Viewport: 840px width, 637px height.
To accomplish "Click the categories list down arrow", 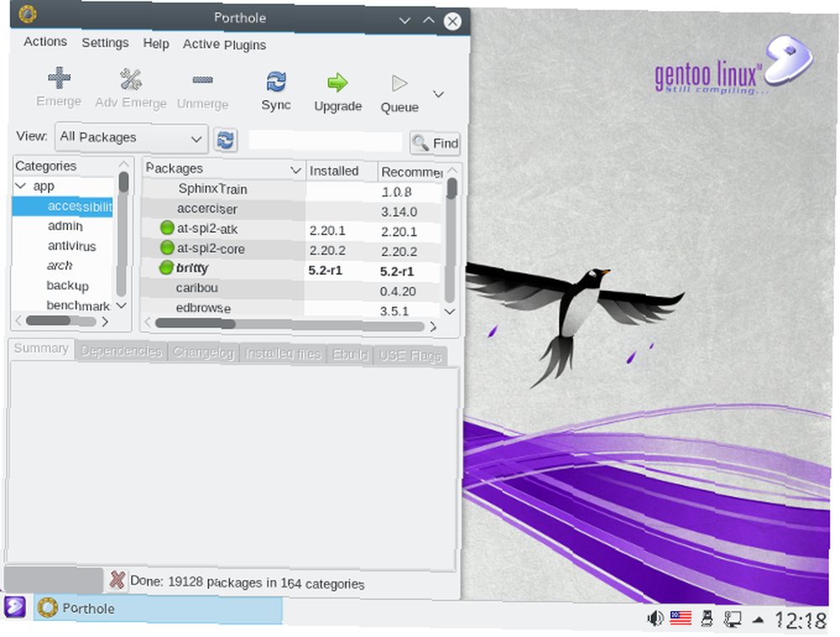I will [122, 305].
